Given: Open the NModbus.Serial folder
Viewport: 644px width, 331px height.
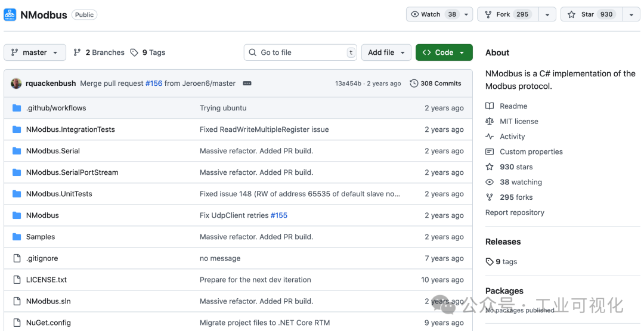Looking at the screenshot, I should pos(52,151).
